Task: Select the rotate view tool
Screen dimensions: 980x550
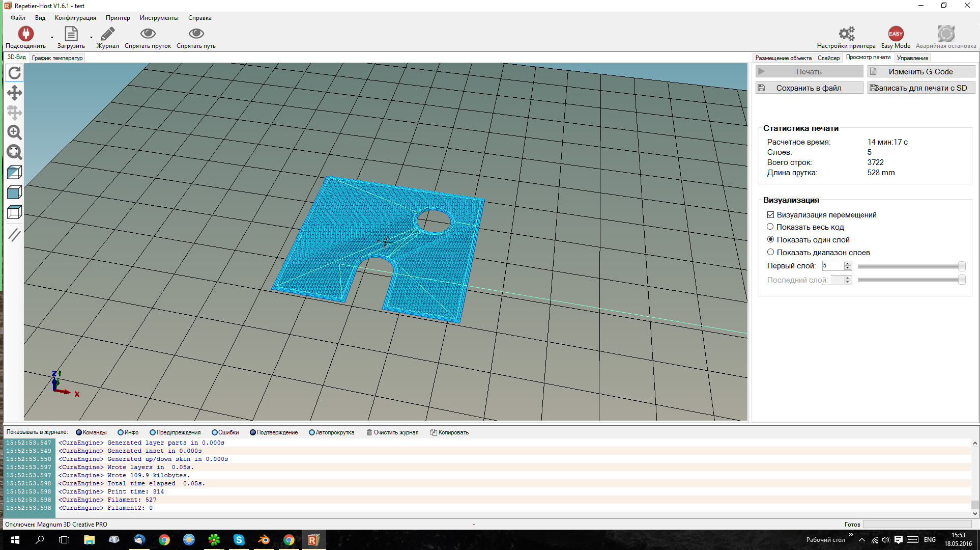Action: click(x=14, y=73)
